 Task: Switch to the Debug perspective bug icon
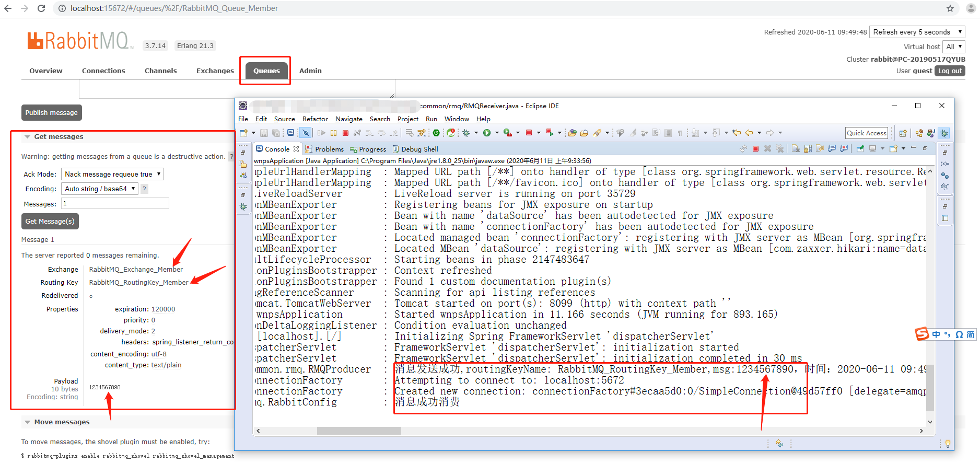coord(944,133)
